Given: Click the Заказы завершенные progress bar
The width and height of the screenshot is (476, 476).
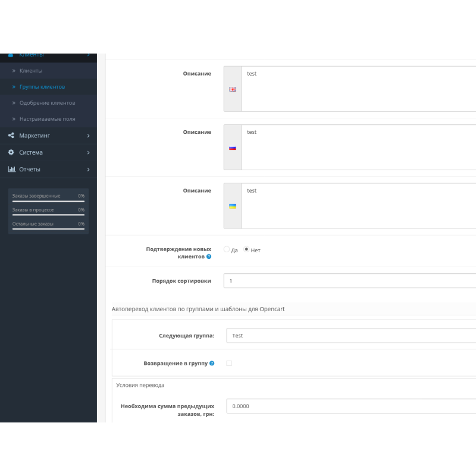Looking at the screenshot, I should pos(48,201).
